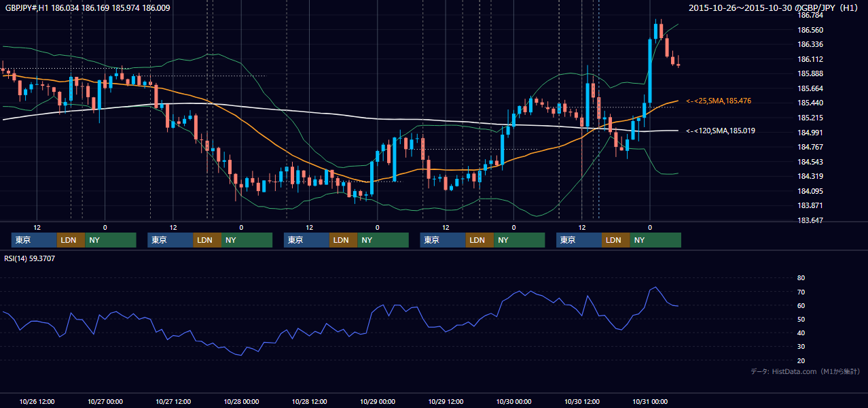Click price axis value 185.888
Image resolution: width=868 pixels, height=408 pixels.
point(810,73)
